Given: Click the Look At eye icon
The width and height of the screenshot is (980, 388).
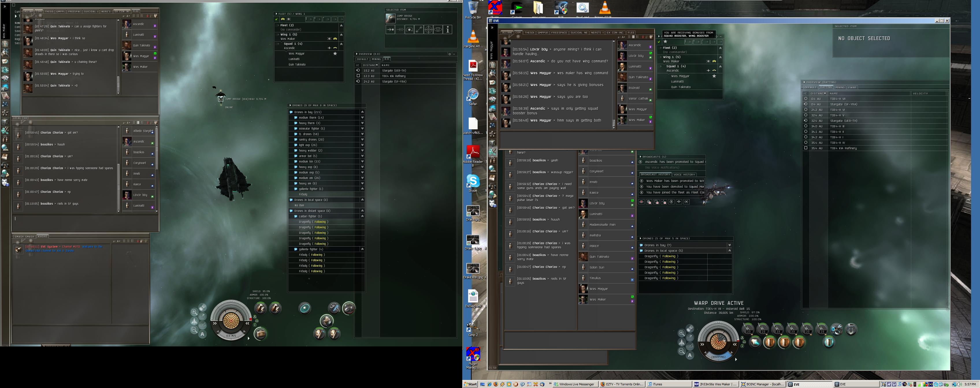Looking at the screenshot, I should point(438,30).
